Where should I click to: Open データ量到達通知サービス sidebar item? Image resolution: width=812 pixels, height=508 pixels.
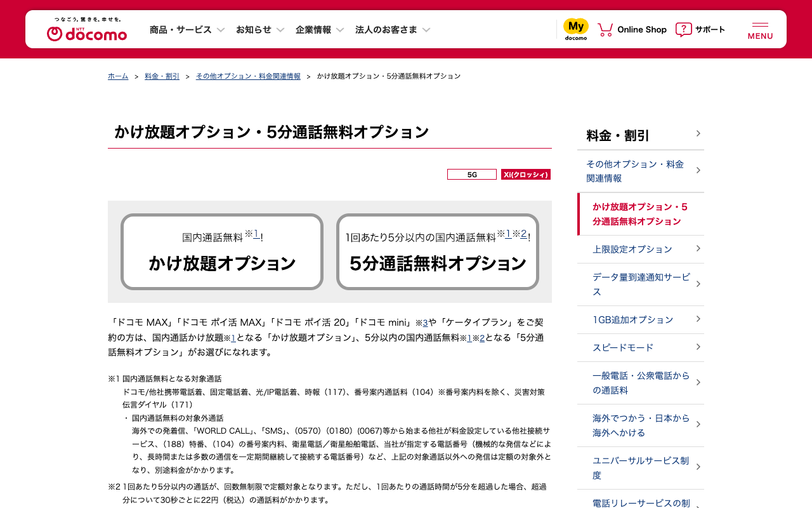[x=641, y=284]
